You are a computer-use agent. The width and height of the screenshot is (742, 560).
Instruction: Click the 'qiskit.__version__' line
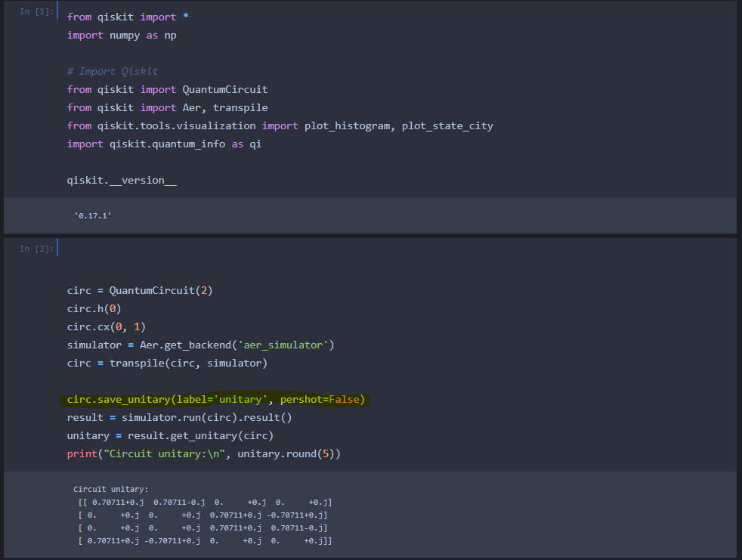122,181
